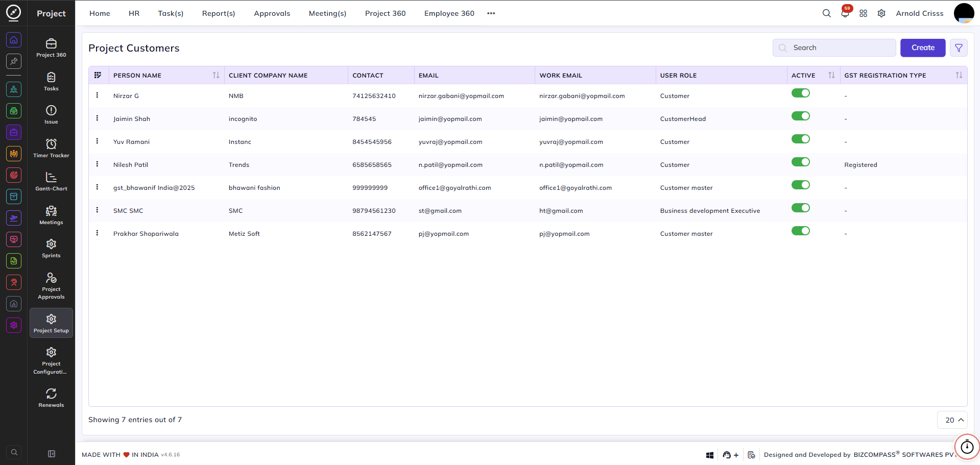The height and width of the screenshot is (465, 980).
Task: Click the Project module title
Action: pos(51,13)
